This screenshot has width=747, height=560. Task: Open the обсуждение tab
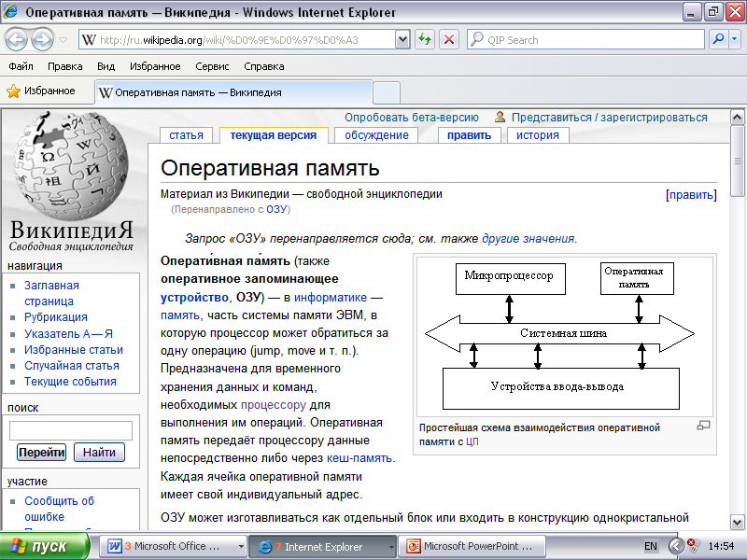pos(376,135)
